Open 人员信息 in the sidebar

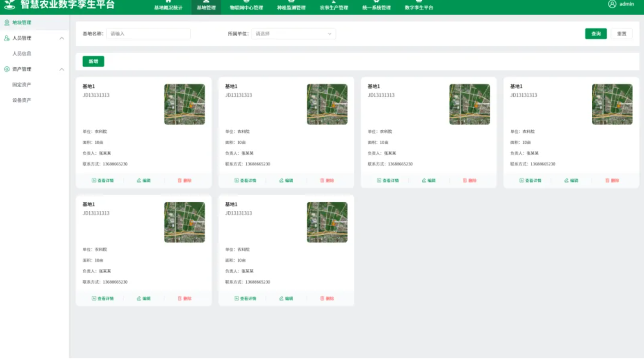pyautogui.click(x=34, y=53)
